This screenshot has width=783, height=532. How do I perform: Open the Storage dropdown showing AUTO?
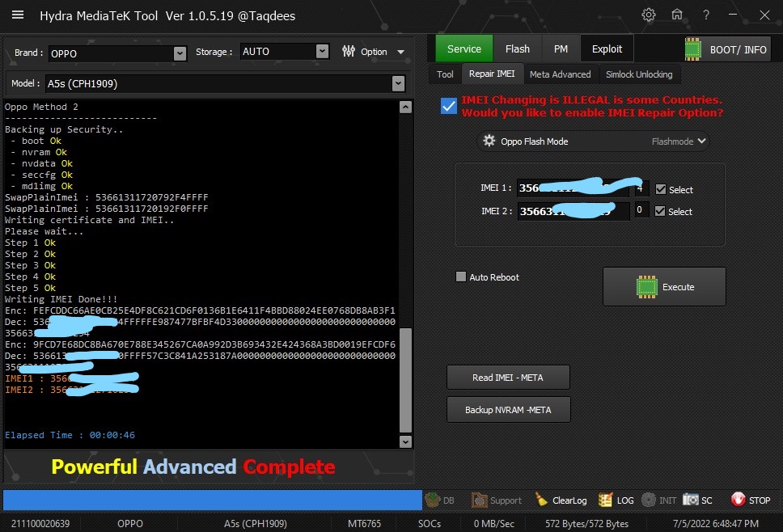tap(285, 52)
